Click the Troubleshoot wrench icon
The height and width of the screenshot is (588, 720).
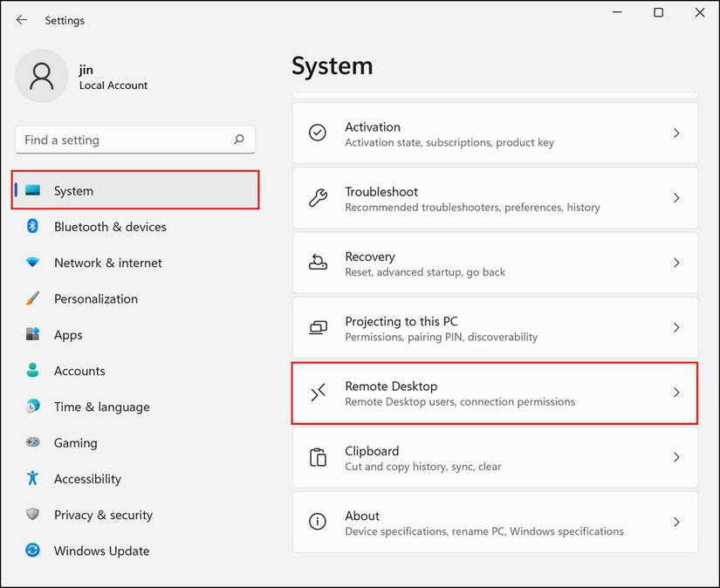coord(318,198)
